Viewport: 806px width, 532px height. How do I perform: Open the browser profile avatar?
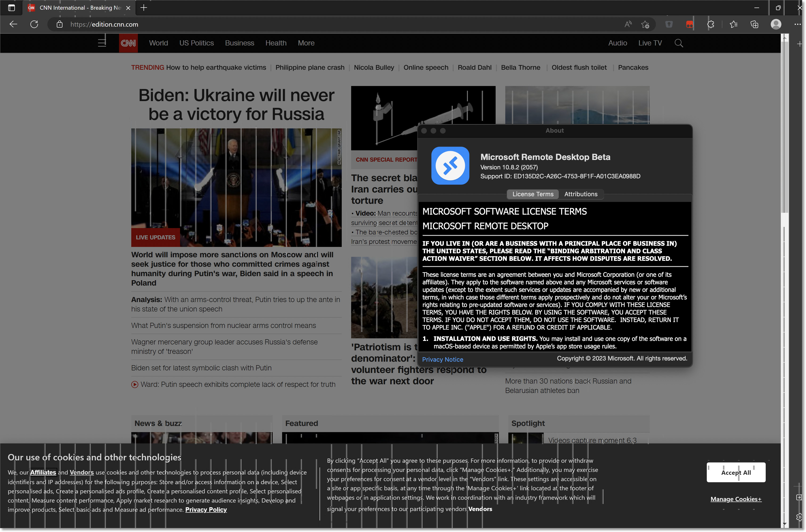[x=776, y=24]
